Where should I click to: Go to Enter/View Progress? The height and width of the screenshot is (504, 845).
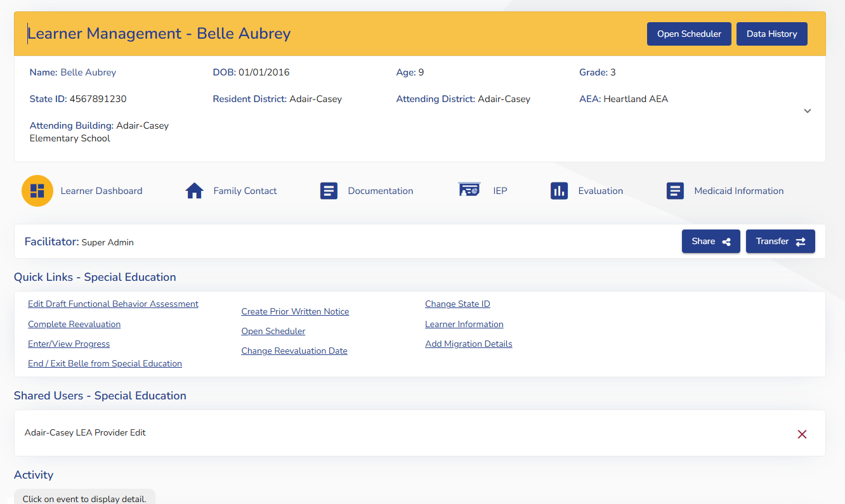tap(69, 344)
